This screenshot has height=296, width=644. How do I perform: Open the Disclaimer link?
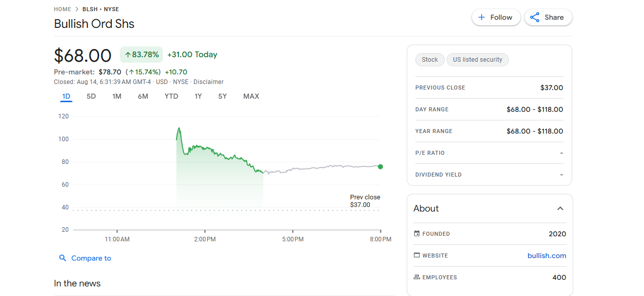pos(208,82)
